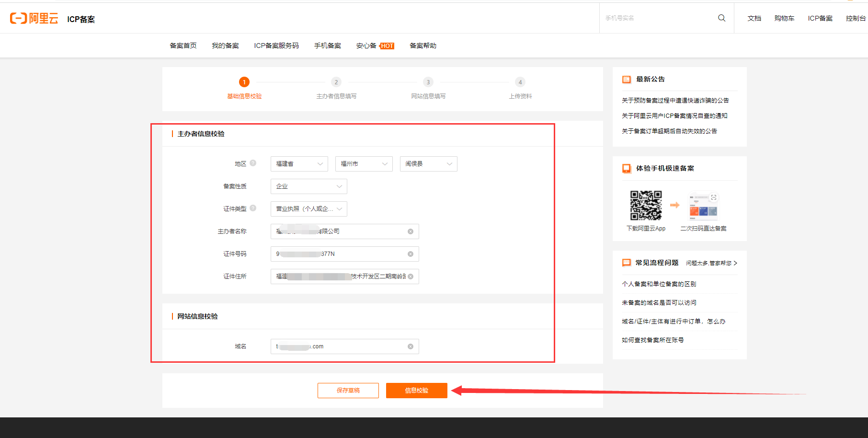
Task: Click the Aliyun App QR code
Action: click(x=646, y=206)
